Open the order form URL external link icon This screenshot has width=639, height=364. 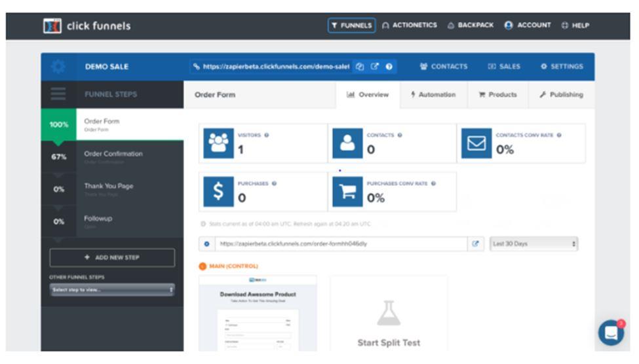pyautogui.click(x=476, y=244)
